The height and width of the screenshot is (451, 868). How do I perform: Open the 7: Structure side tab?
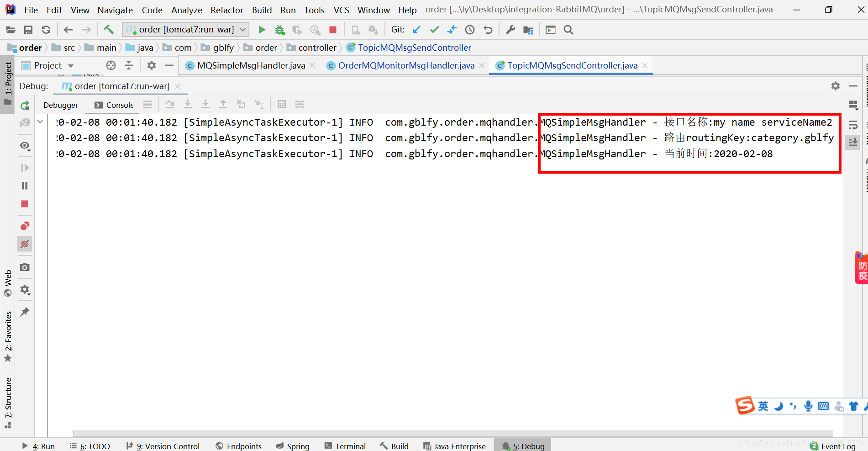point(8,402)
